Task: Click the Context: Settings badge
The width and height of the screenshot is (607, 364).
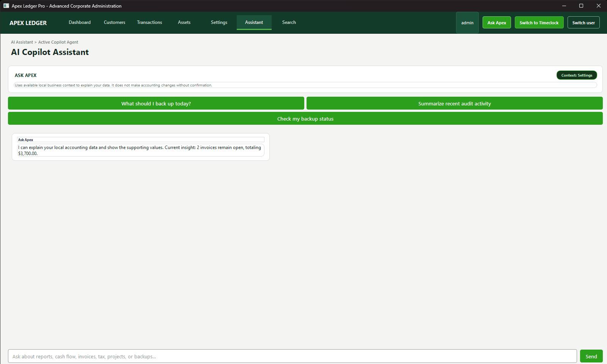Action: 577,75
